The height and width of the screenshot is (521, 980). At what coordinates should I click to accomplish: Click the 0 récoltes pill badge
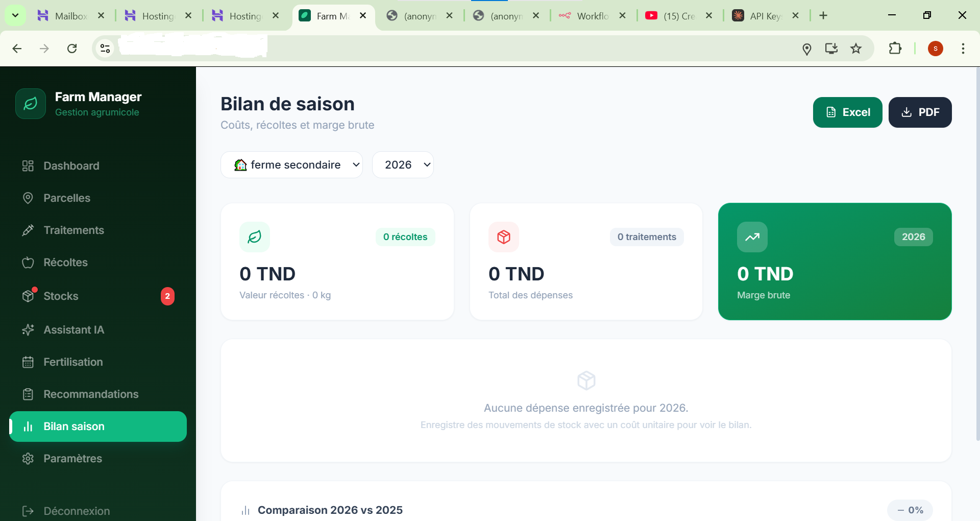(x=405, y=237)
